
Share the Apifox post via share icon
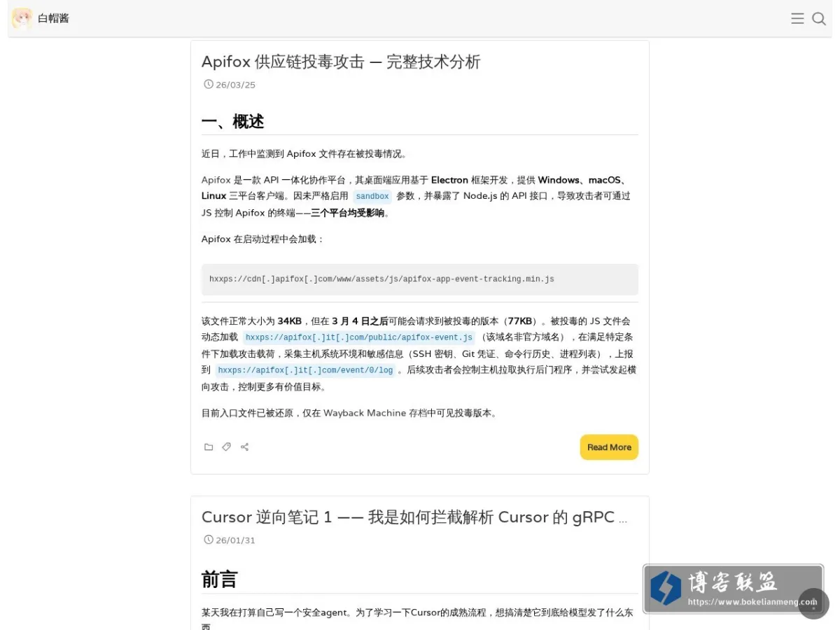pos(244,447)
